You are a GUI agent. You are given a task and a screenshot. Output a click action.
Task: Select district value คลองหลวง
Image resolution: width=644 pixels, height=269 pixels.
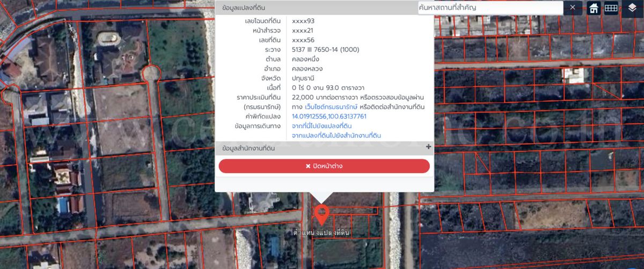[307, 69]
